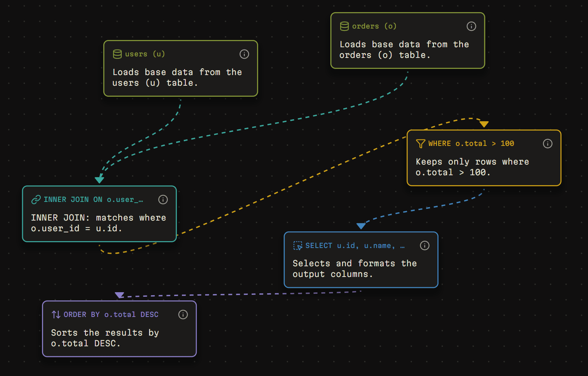The image size is (588, 376).
Task: Click the purple arrowhead above ORDER BY node
Action: tap(119, 295)
